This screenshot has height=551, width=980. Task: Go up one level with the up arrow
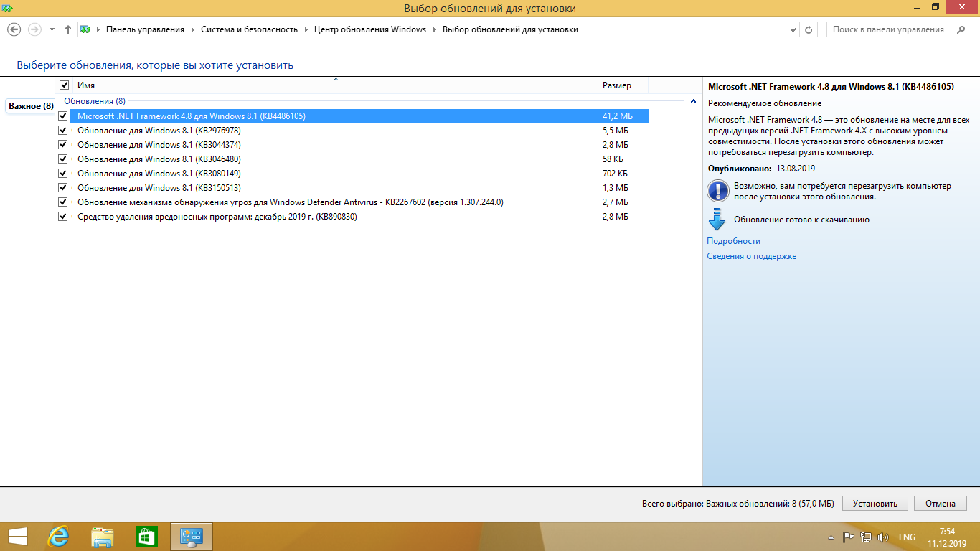68,29
